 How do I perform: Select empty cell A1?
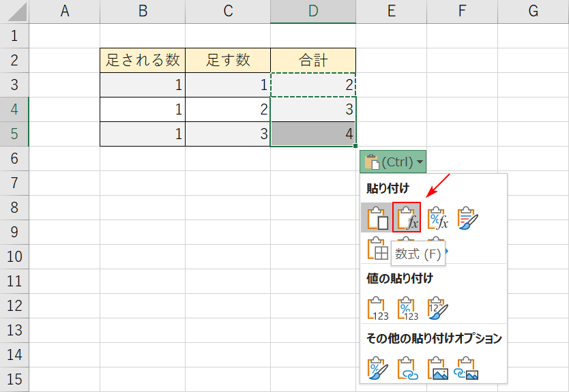click(x=65, y=36)
